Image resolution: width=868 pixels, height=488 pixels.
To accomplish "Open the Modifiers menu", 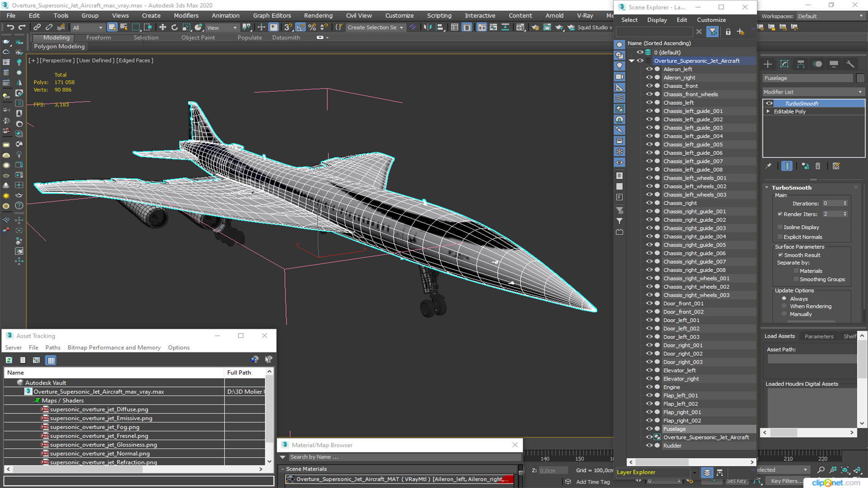I will pos(186,15).
